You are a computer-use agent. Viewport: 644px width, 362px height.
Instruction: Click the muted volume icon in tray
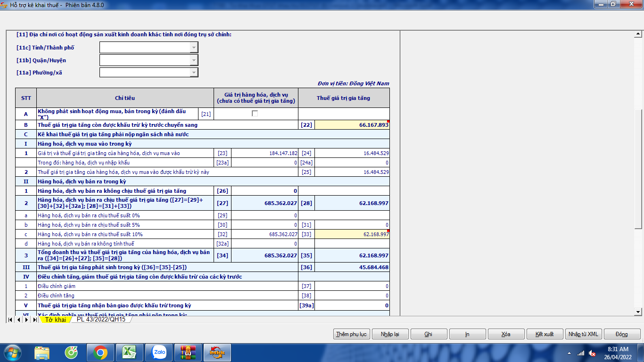pos(592,353)
